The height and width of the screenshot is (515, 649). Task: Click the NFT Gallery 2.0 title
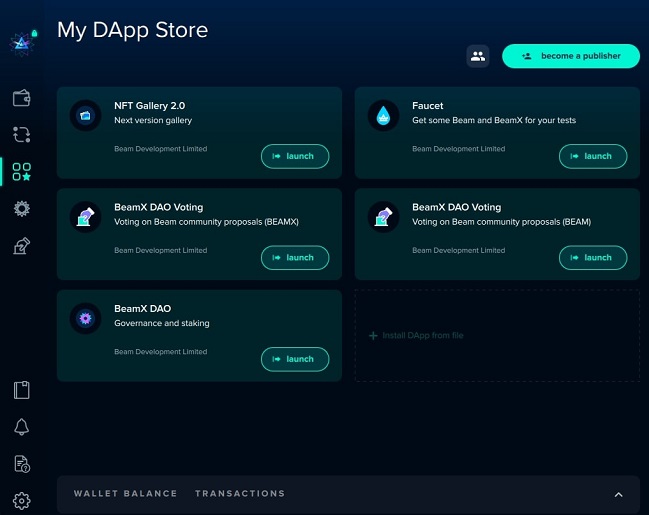coord(149,106)
